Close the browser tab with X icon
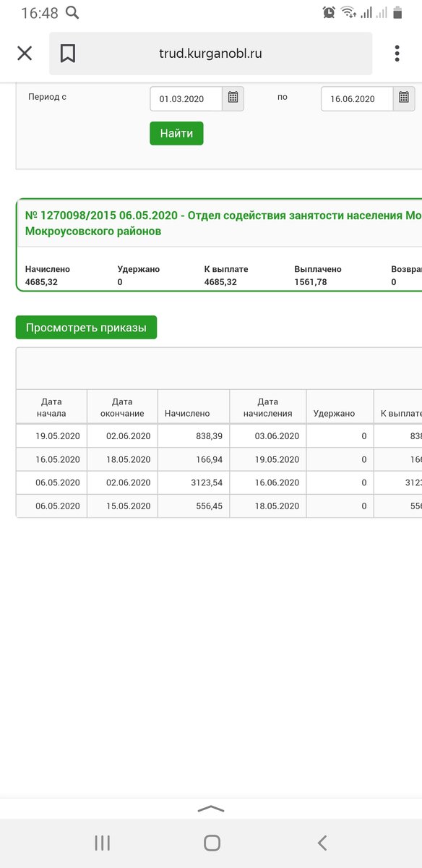 25,54
